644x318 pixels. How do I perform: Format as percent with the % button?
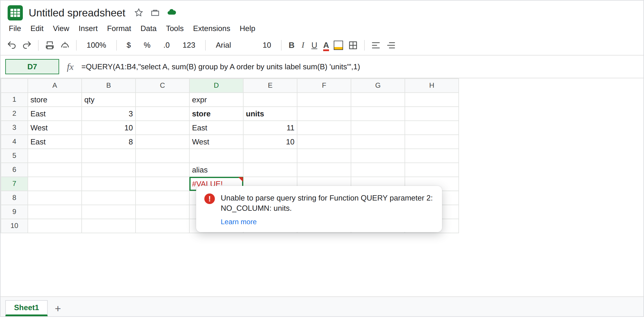147,45
